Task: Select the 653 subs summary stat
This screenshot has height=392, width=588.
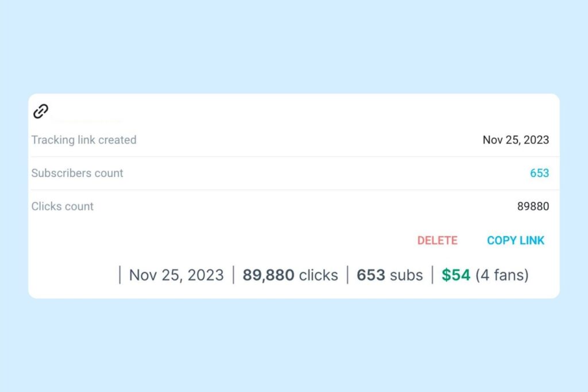Action: coord(389,275)
